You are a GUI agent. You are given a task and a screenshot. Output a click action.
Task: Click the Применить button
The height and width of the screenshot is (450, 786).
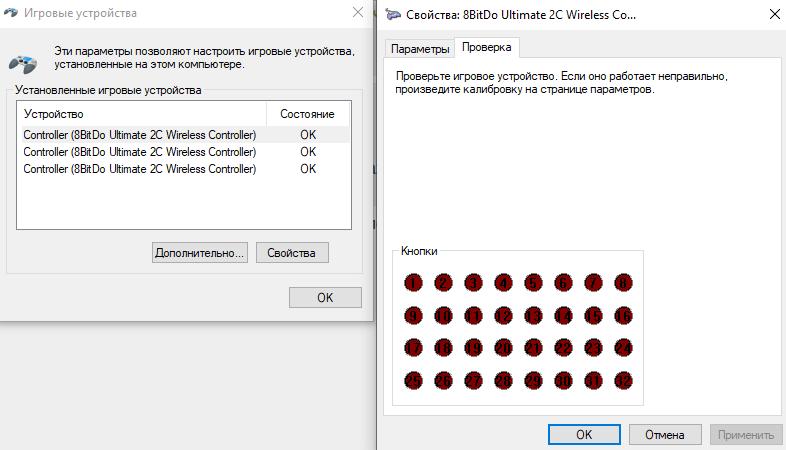pyautogui.click(x=746, y=434)
